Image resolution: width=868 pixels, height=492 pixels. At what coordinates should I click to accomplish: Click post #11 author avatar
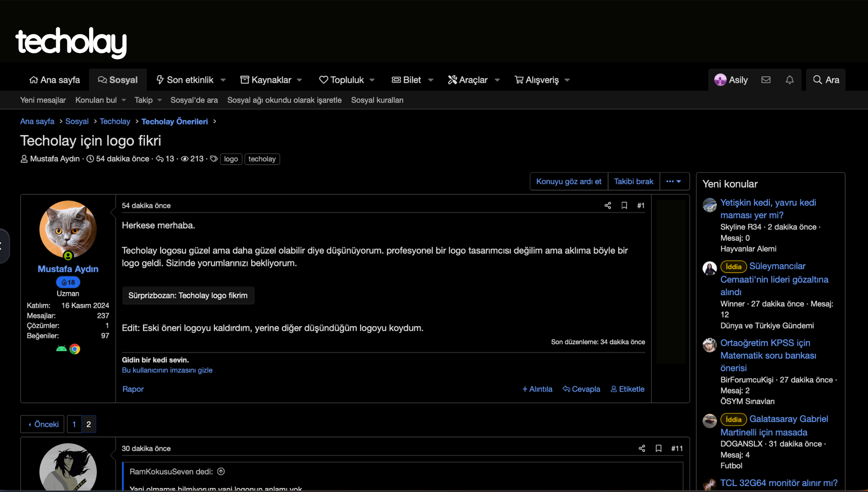68,467
